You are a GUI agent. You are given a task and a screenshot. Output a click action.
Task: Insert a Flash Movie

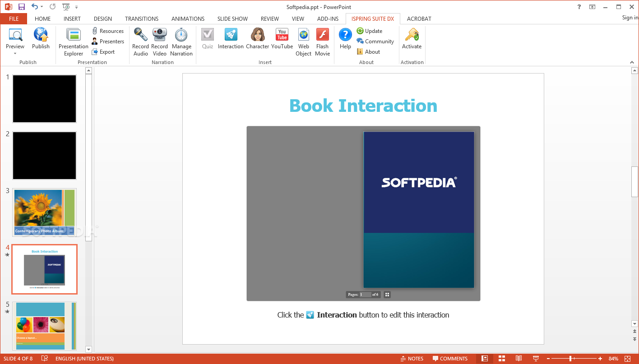tap(323, 42)
